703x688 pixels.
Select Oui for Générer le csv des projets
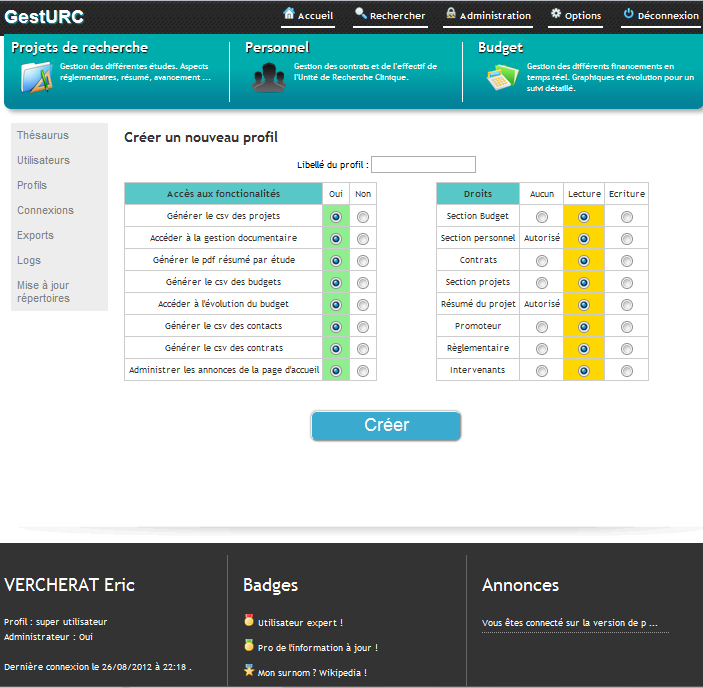tap(336, 217)
